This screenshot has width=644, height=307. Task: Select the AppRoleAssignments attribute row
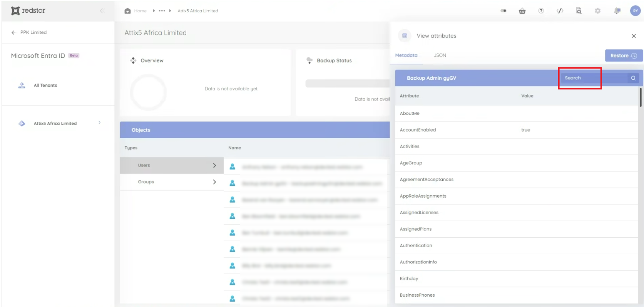(517, 196)
